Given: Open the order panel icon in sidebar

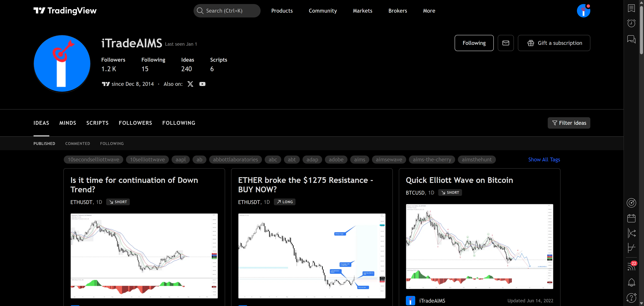Looking at the screenshot, I should 631,248.
